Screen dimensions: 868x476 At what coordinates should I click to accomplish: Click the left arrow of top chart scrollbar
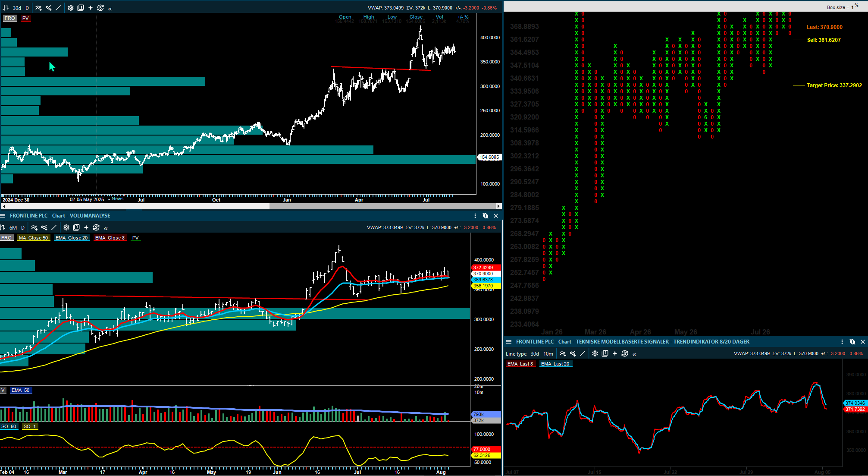pyautogui.click(x=3, y=206)
